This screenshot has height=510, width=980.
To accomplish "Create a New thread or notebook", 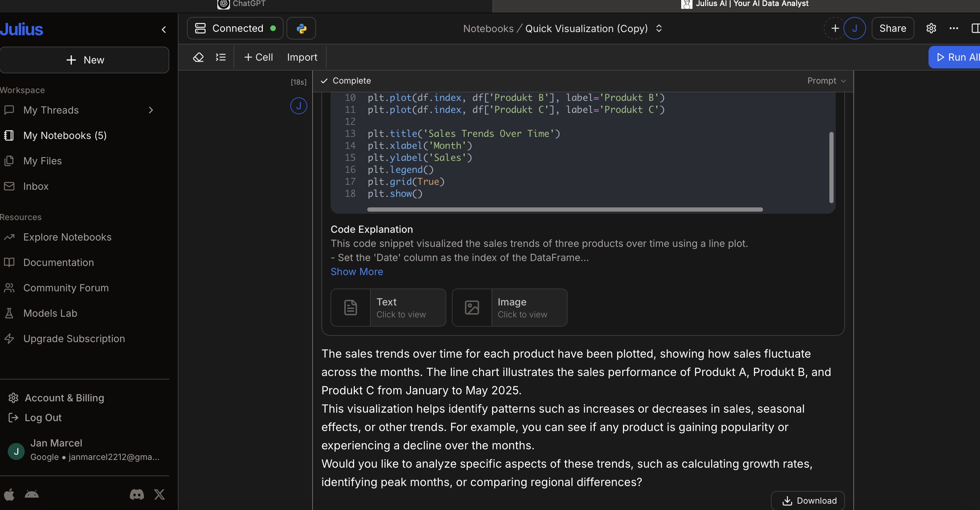I will pyautogui.click(x=84, y=60).
